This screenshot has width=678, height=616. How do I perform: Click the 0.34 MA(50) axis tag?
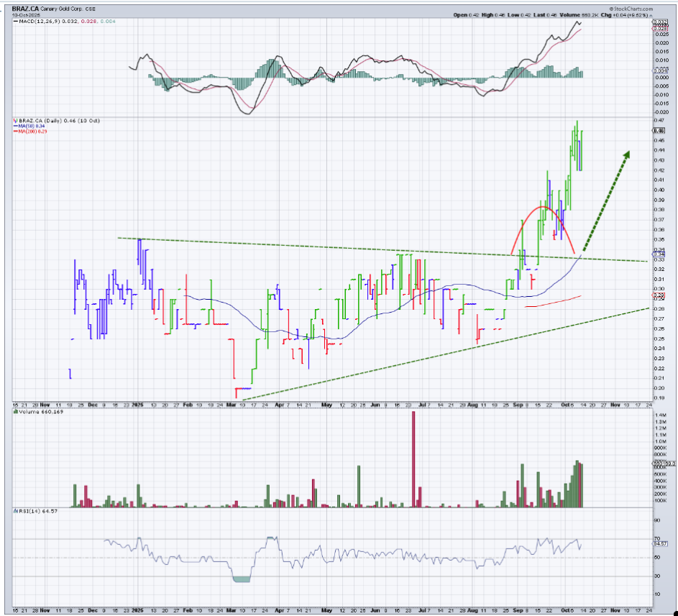(x=658, y=254)
